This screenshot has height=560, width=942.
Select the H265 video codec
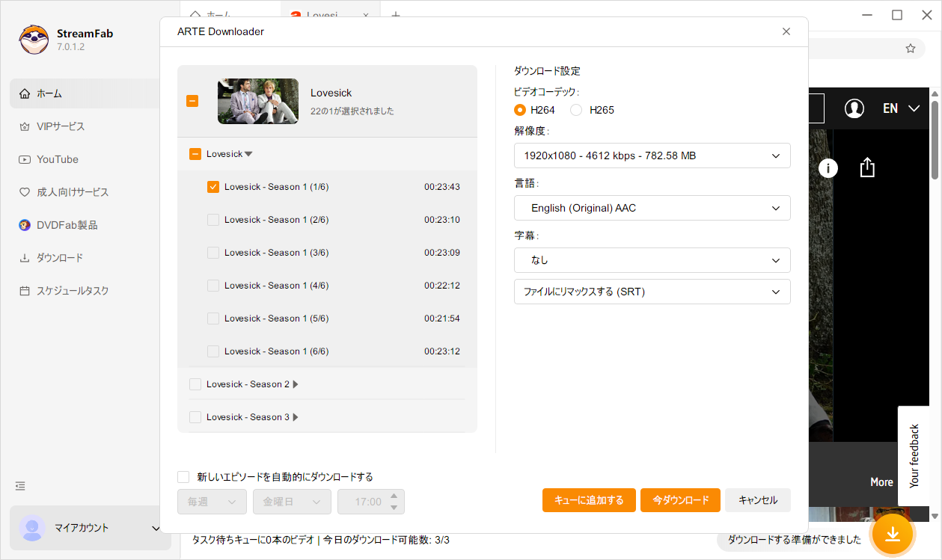576,110
